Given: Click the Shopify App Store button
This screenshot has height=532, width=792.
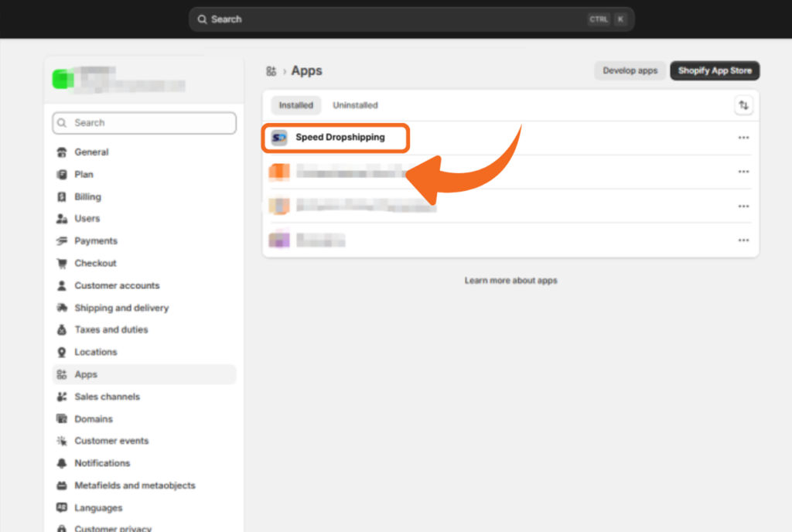Looking at the screenshot, I should point(715,71).
